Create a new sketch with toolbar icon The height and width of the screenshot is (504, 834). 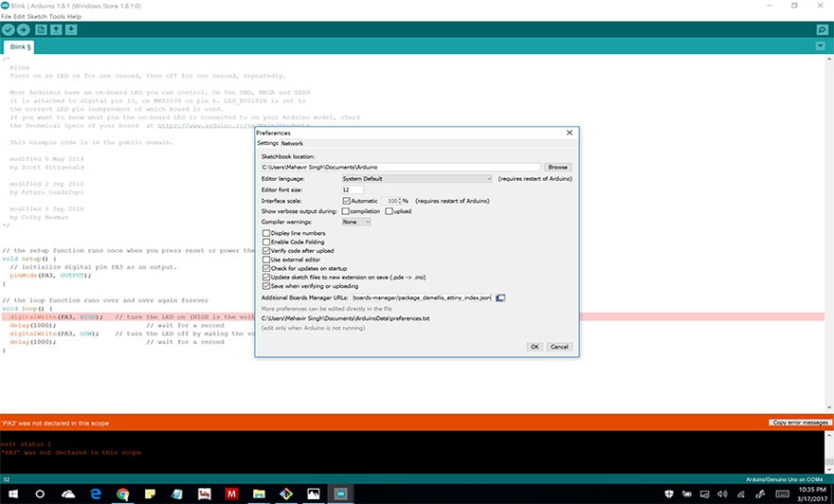click(x=41, y=29)
